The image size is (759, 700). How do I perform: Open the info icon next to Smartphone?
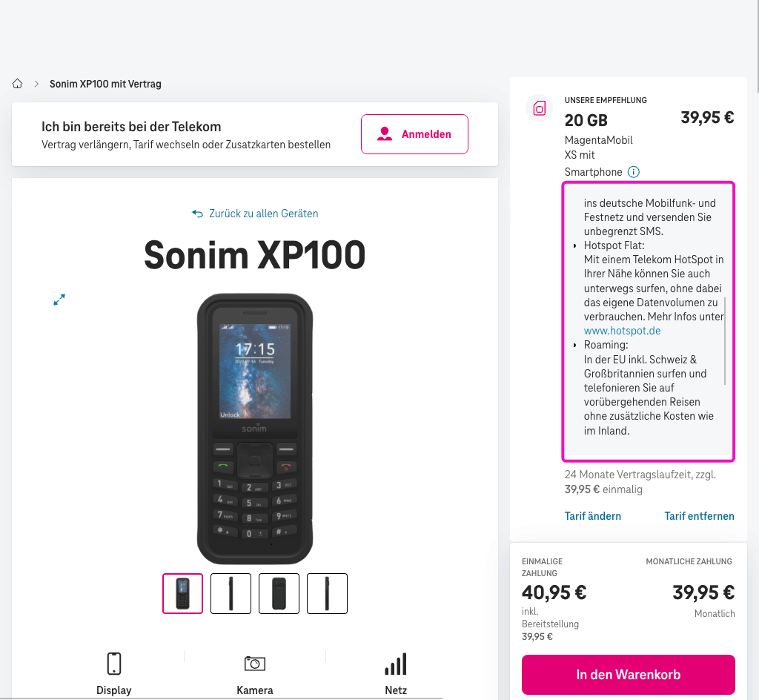click(634, 171)
